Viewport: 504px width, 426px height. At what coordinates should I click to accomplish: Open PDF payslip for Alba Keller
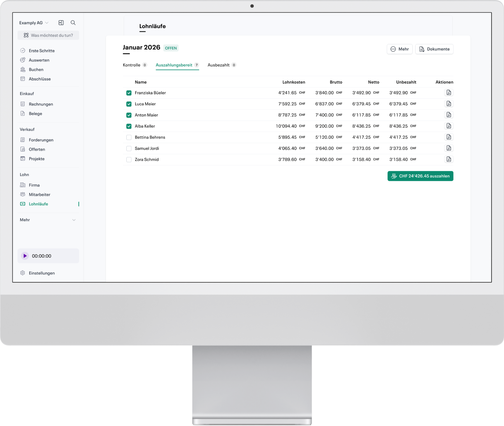point(449,126)
